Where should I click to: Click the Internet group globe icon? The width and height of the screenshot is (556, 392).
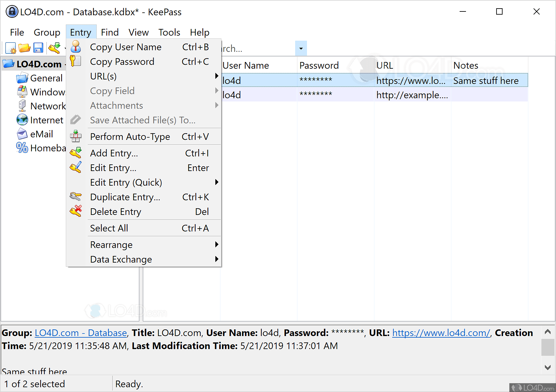tap(22, 120)
